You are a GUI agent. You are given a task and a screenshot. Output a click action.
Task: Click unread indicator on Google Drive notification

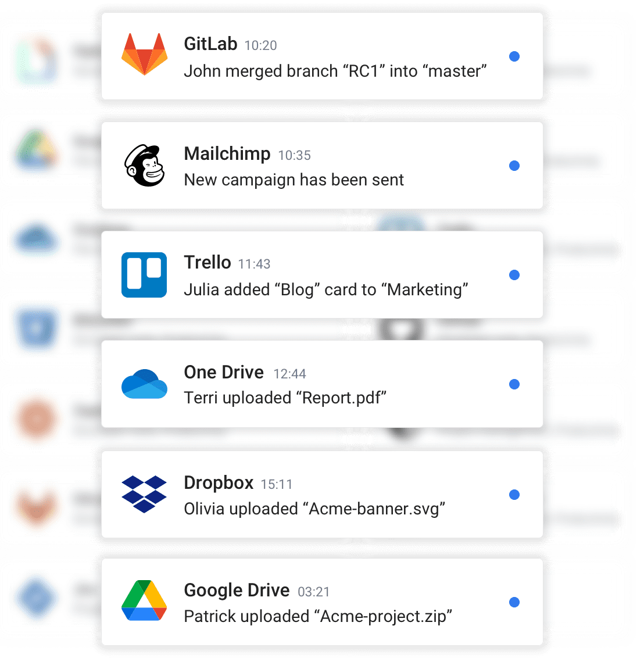click(514, 602)
